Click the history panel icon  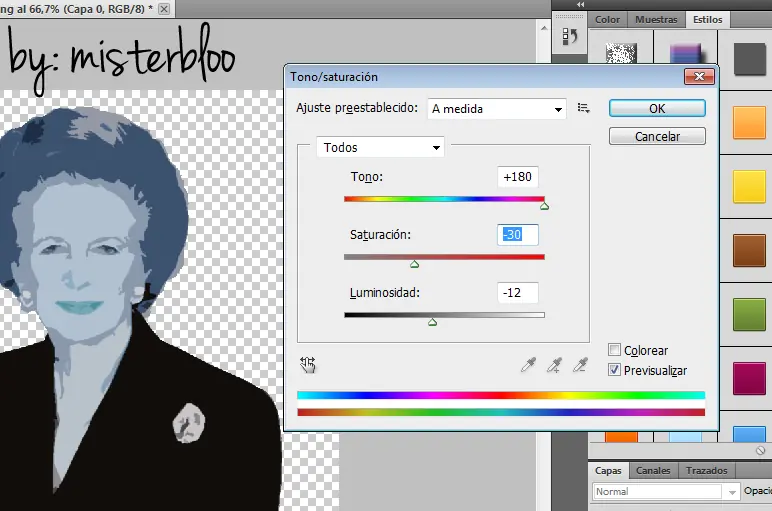click(570, 37)
